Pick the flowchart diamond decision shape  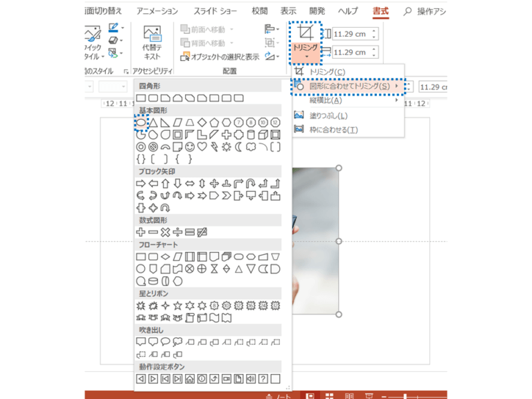pos(166,257)
